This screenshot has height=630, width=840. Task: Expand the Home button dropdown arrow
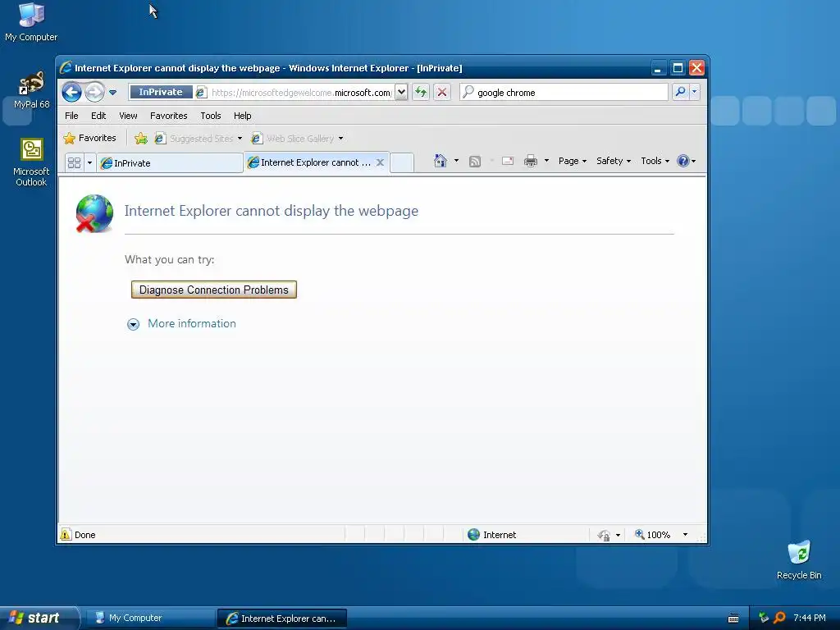[x=456, y=161]
